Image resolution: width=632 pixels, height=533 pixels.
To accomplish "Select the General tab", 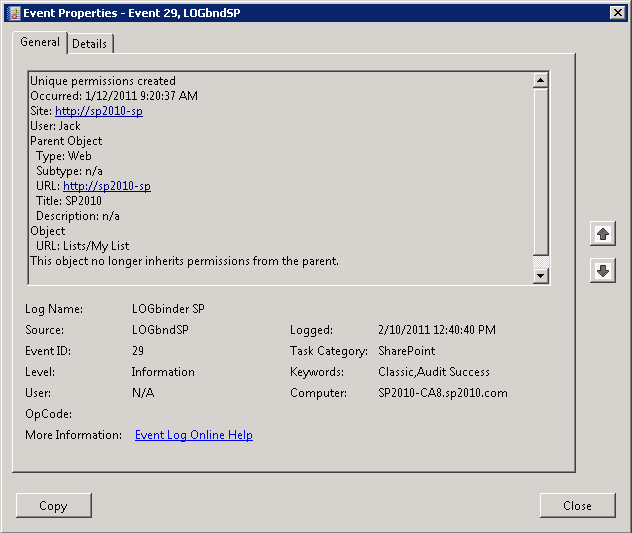I will point(40,43).
